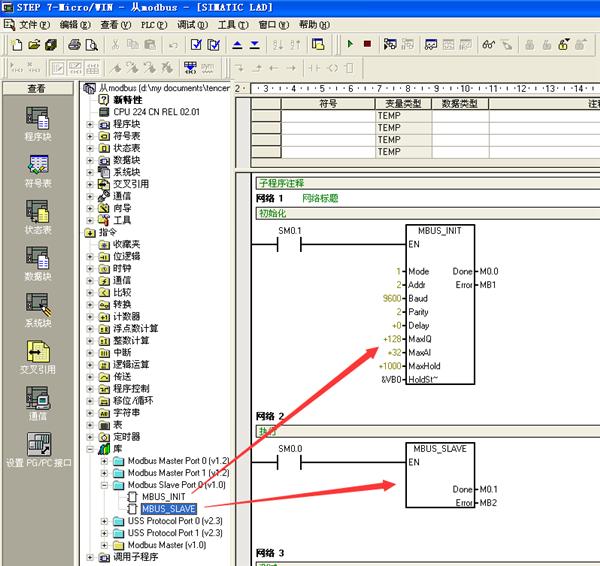This screenshot has height=566, width=600.
Task: Open Status Chart in the view sidebar
Action: 38,217
